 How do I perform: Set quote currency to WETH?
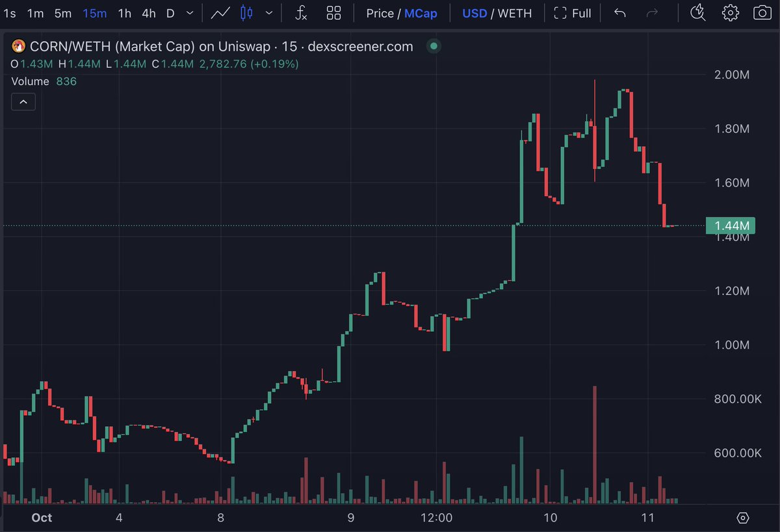point(515,13)
